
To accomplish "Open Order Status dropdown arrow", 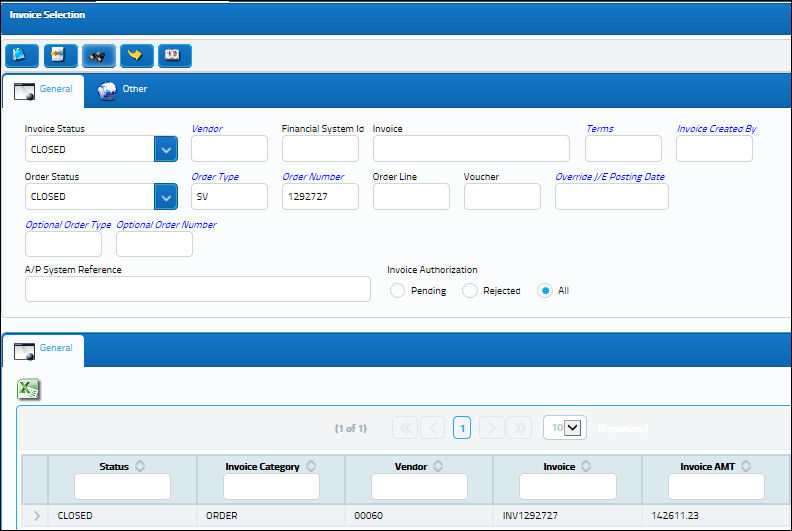I will (166, 197).
